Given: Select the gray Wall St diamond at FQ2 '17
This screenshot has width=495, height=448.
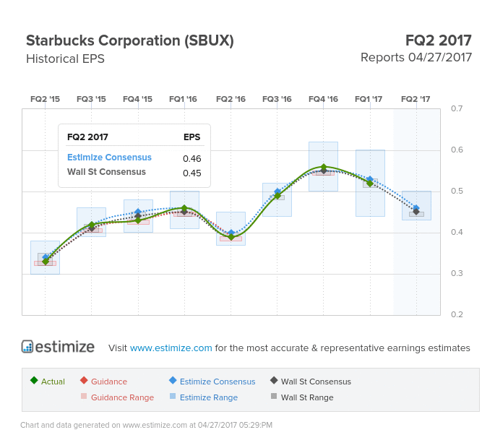Looking at the screenshot, I should coord(416,212).
